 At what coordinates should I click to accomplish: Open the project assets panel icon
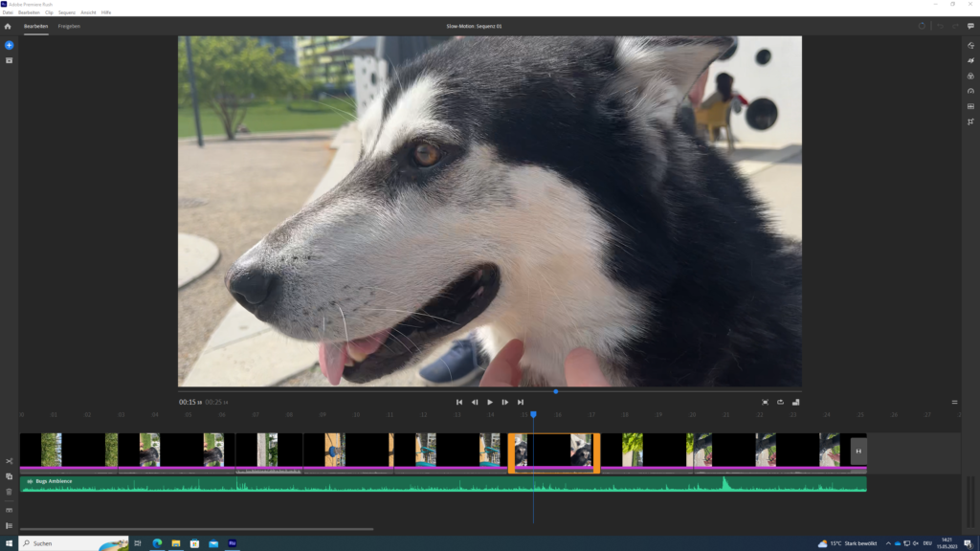pyautogui.click(x=9, y=60)
